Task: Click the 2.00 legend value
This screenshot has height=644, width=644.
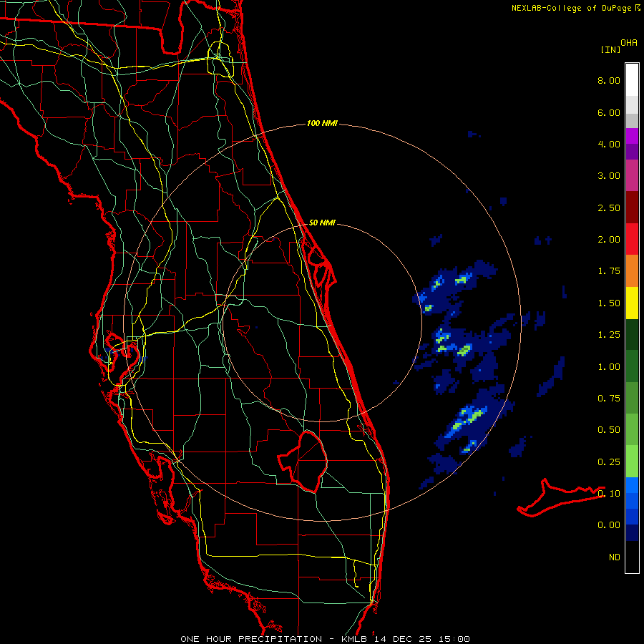Action: click(609, 240)
